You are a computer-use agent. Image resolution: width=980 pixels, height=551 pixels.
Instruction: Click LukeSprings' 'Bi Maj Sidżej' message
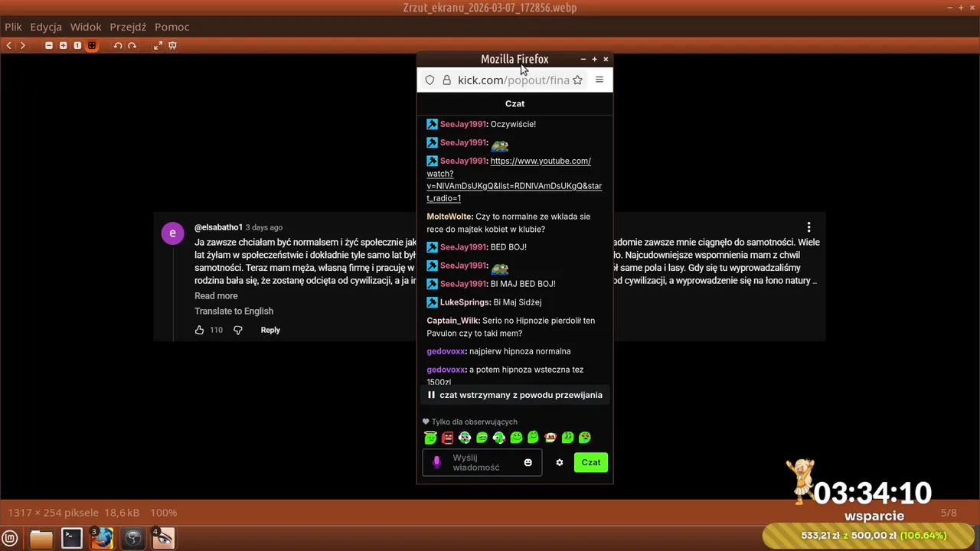pyautogui.click(x=518, y=302)
